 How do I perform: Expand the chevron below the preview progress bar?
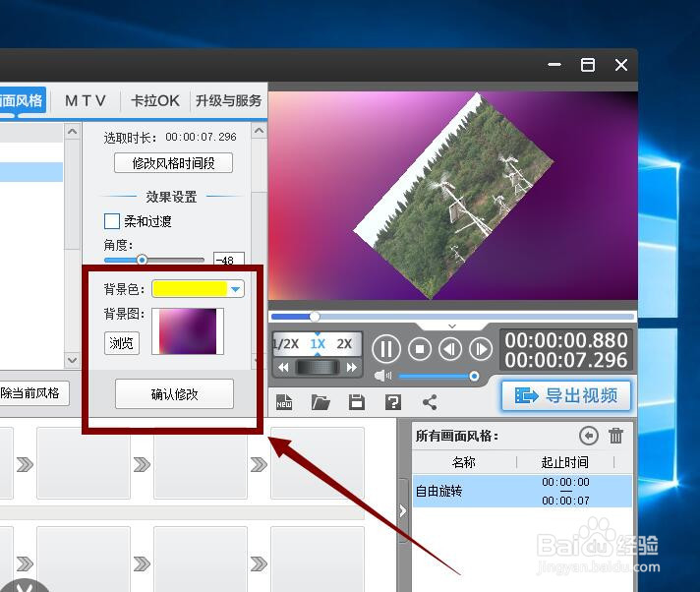(452, 326)
